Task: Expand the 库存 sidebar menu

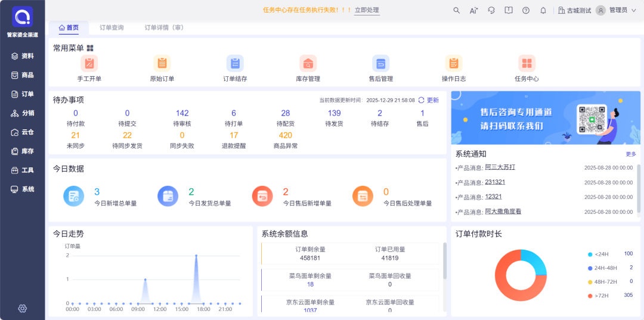Action: 23,151
